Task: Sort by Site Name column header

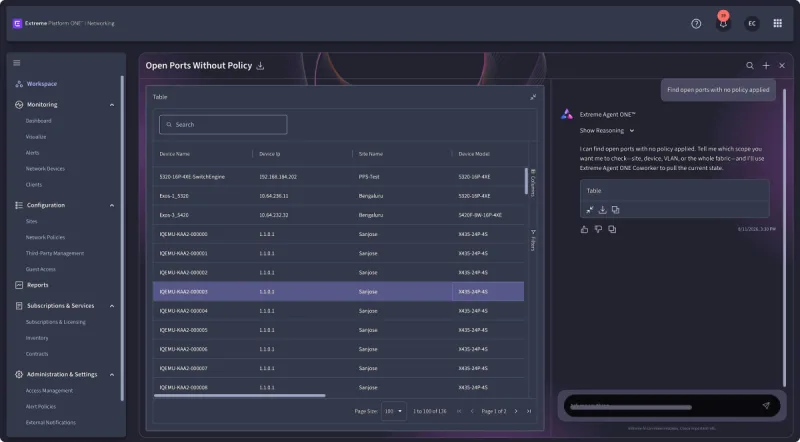Action: pyautogui.click(x=370, y=154)
